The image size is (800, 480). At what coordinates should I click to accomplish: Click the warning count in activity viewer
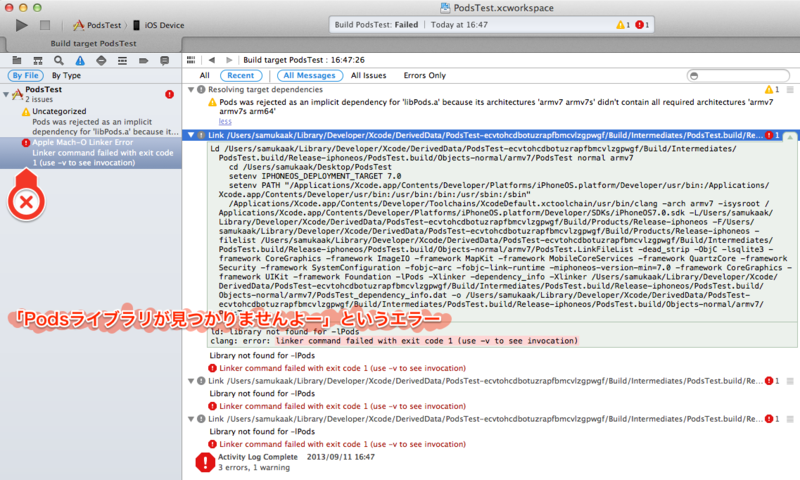[x=623, y=25]
